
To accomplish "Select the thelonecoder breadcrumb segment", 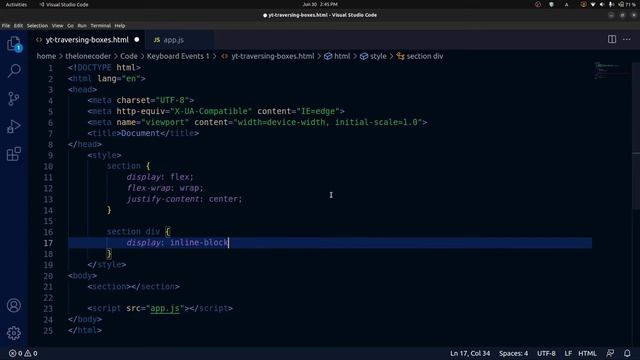I will coord(88,56).
